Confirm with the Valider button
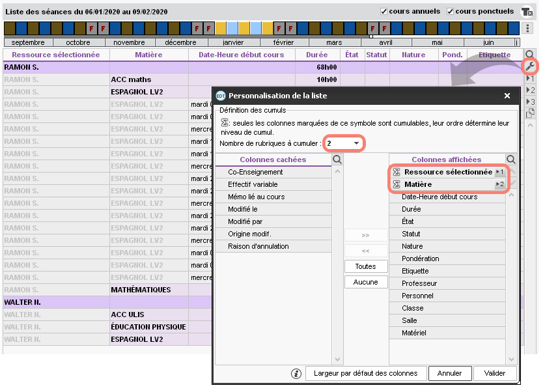The image size is (545, 392). [x=495, y=374]
